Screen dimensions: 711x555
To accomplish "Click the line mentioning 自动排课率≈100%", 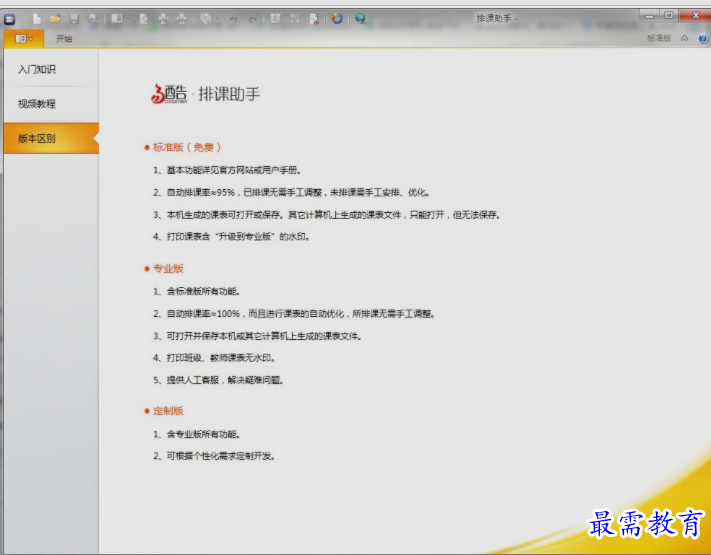I will (293, 313).
